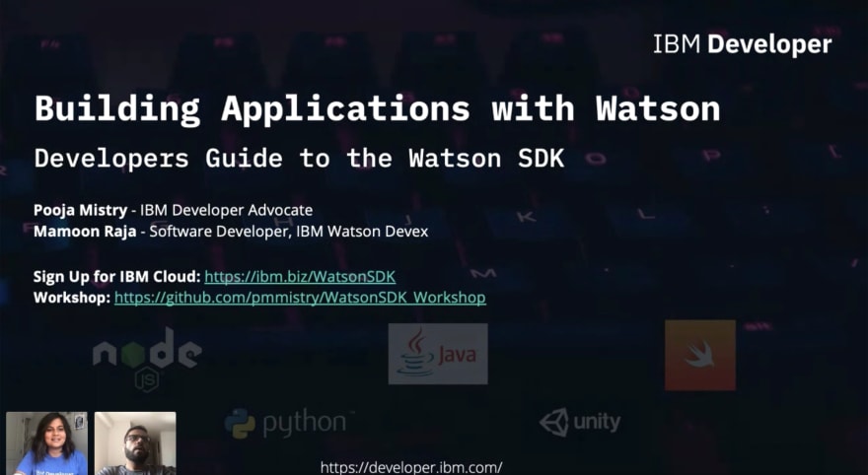Click the label "Workshop:"
The width and height of the screenshot is (868, 475).
click(72, 298)
